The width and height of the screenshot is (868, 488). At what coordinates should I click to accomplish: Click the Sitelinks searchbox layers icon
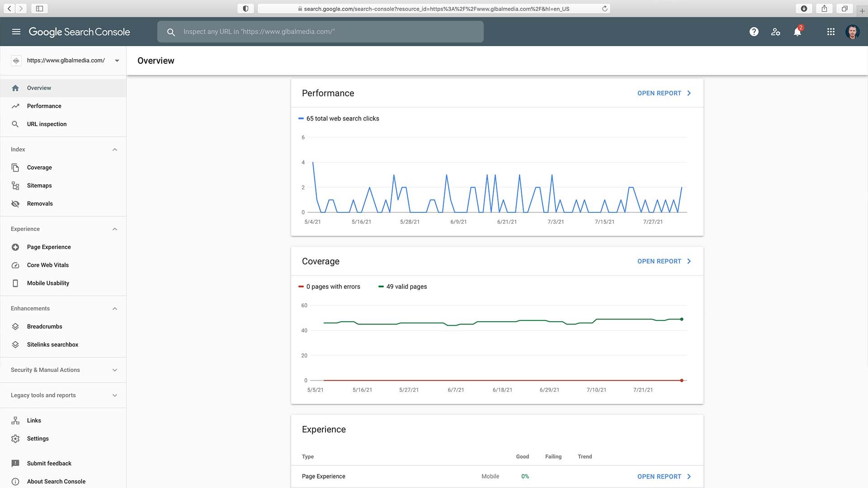(15, 345)
